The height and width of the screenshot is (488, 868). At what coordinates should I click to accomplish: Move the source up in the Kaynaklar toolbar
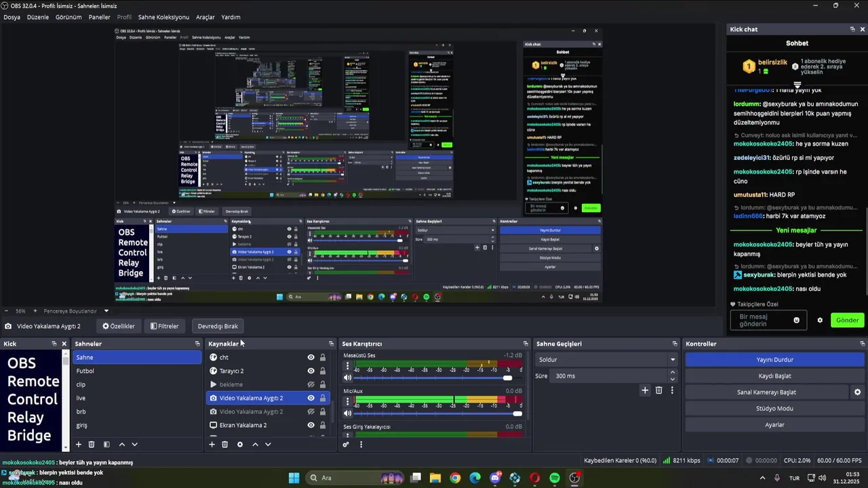(x=255, y=445)
